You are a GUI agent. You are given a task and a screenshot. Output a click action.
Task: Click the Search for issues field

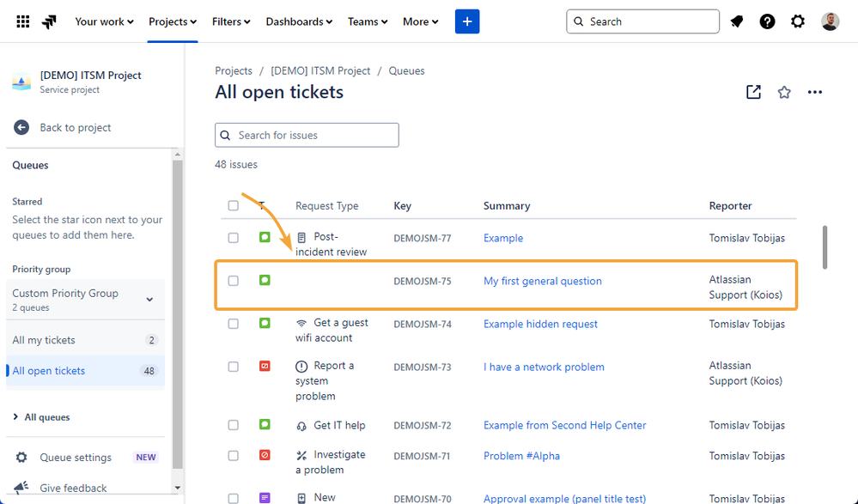pyautogui.click(x=307, y=135)
